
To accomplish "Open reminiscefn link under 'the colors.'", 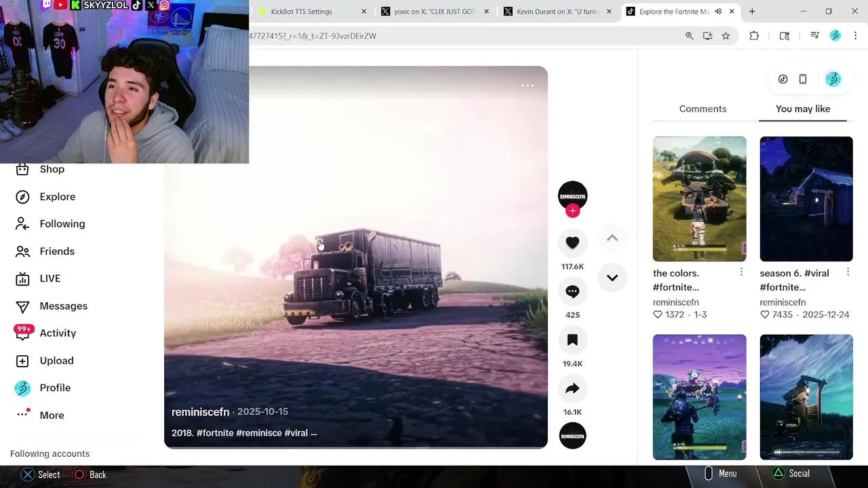I will click(676, 302).
